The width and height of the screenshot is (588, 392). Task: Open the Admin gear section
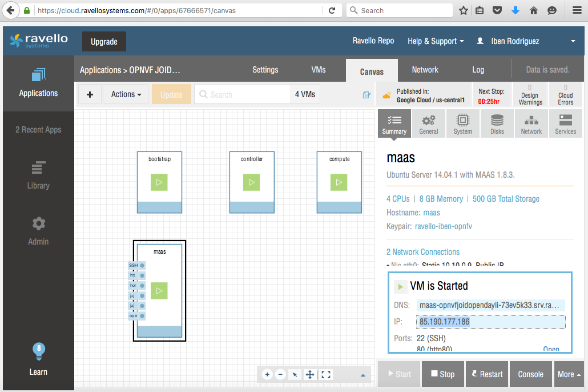click(x=39, y=231)
